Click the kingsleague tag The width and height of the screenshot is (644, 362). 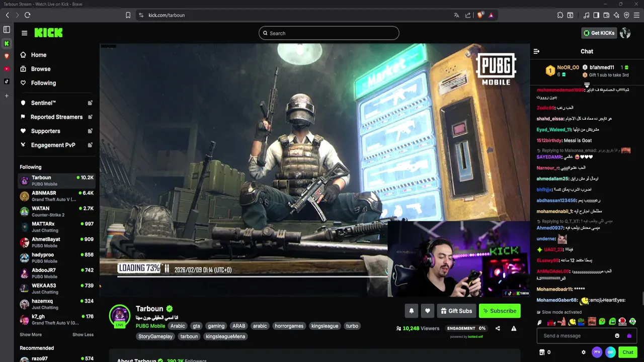click(x=325, y=326)
